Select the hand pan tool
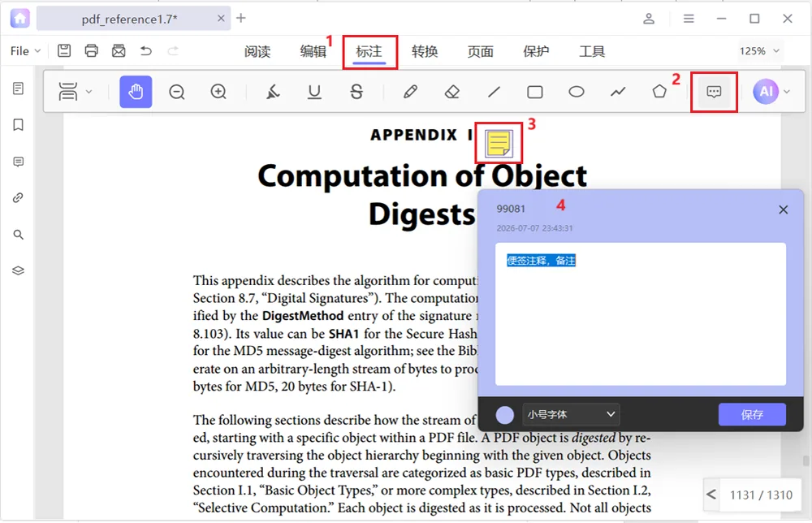This screenshot has height=523, width=812. (x=136, y=92)
